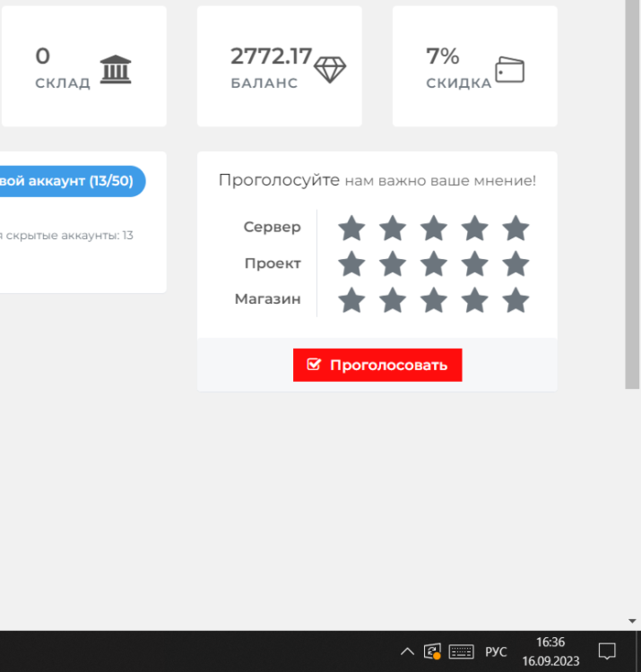Rate Проект with five stars
This screenshot has height=672, width=641.
pos(515,264)
